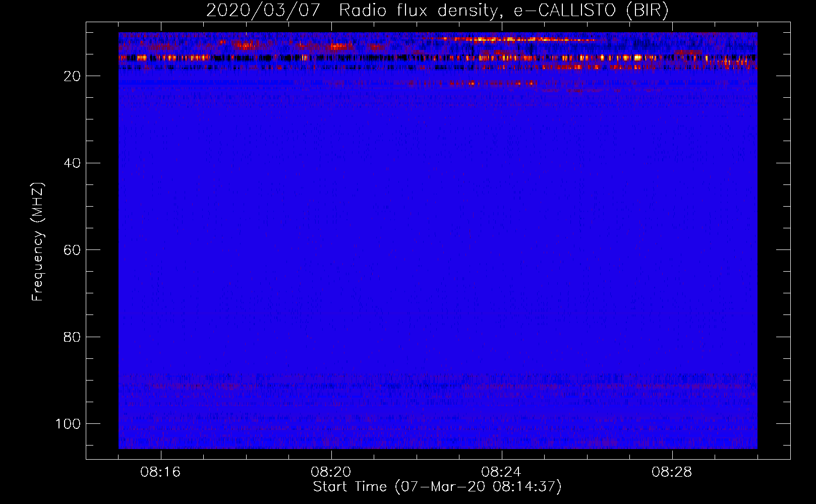The width and height of the screenshot is (816, 504).
Task: Click the "Frequency (MHZ)" axis label
Action: (38, 241)
